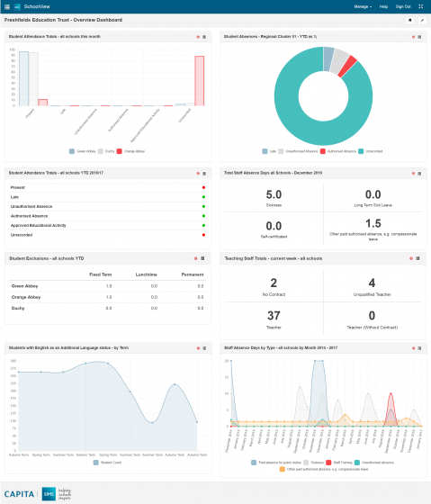Image resolution: width=431 pixels, height=504 pixels.
Task: Open the app grid launcher icon
Action: pos(7,6)
